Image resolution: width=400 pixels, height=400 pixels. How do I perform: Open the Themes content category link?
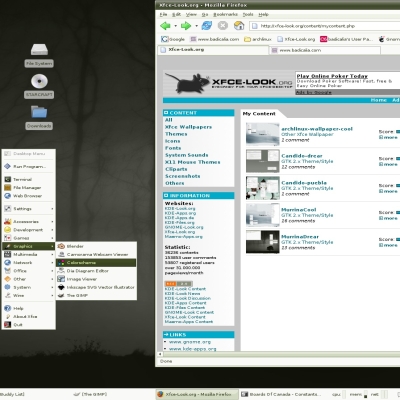coord(176,134)
